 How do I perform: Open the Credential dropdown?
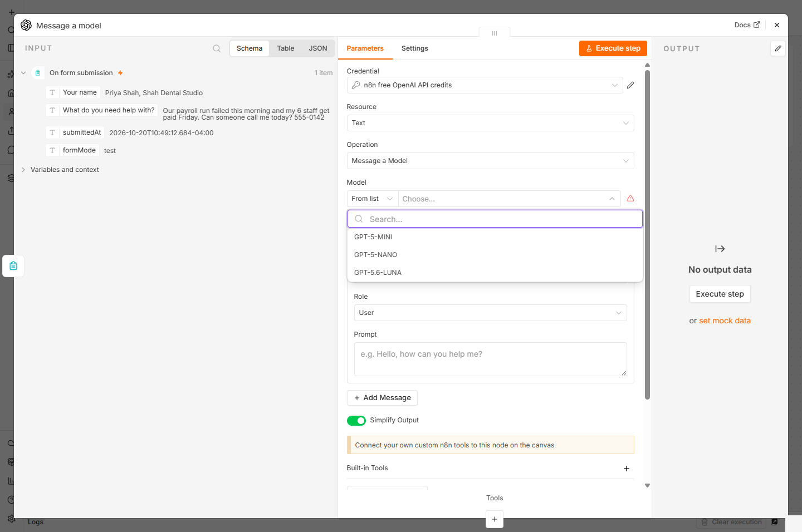pos(485,85)
